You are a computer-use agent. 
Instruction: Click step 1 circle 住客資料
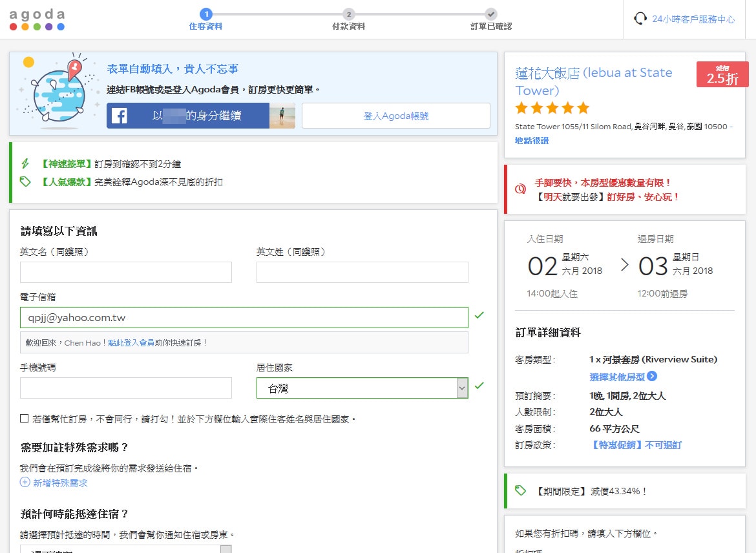(x=206, y=14)
